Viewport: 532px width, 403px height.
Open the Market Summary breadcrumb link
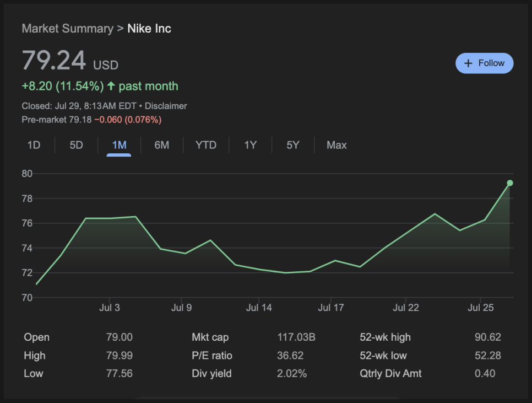click(68, 29)
